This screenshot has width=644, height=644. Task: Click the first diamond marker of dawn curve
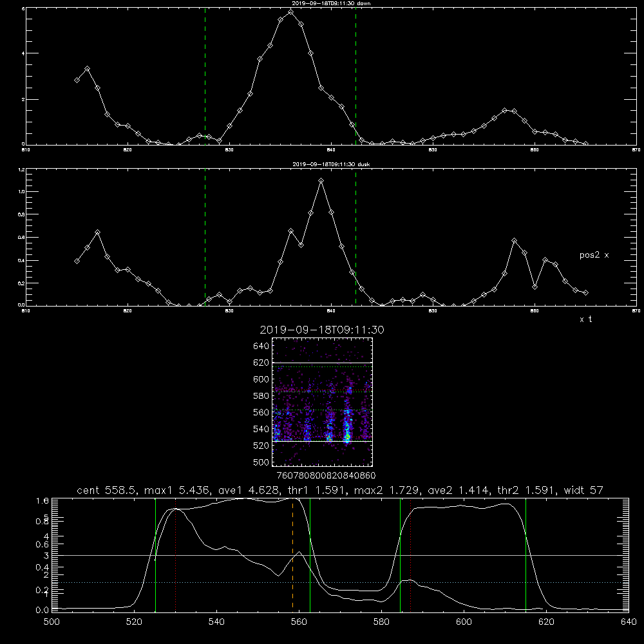(x=77, y=80)
